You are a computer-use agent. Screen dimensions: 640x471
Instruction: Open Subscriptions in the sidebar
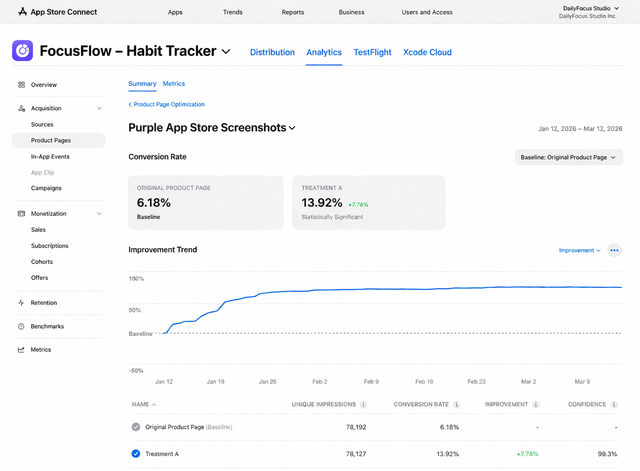50,246
